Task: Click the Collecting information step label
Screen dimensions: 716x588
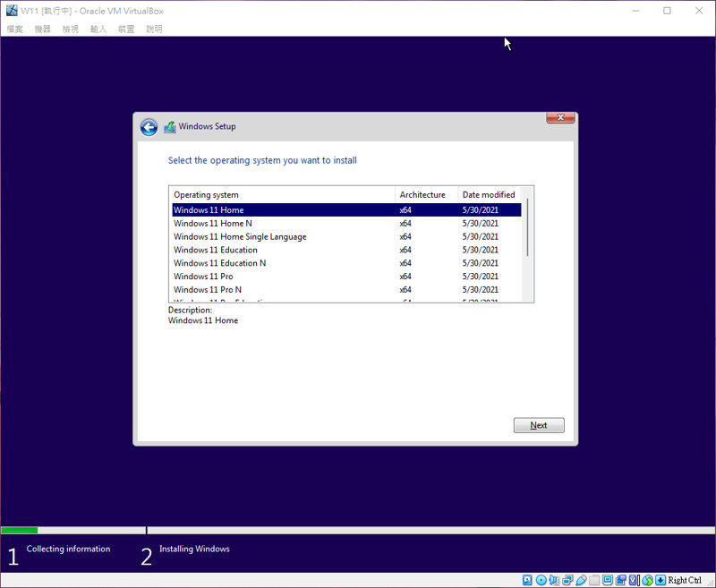Action: [x=69, y=549]
